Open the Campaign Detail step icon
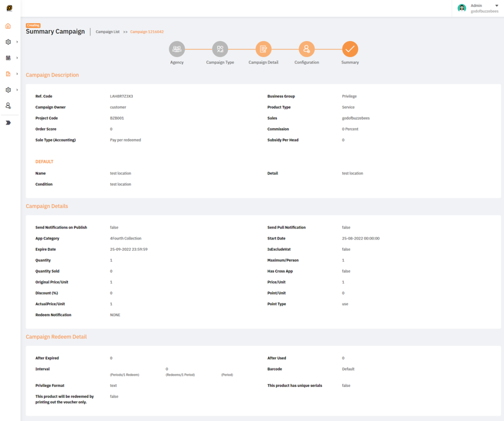The width and height of the screenshot is (504, 421). point(263,49)
